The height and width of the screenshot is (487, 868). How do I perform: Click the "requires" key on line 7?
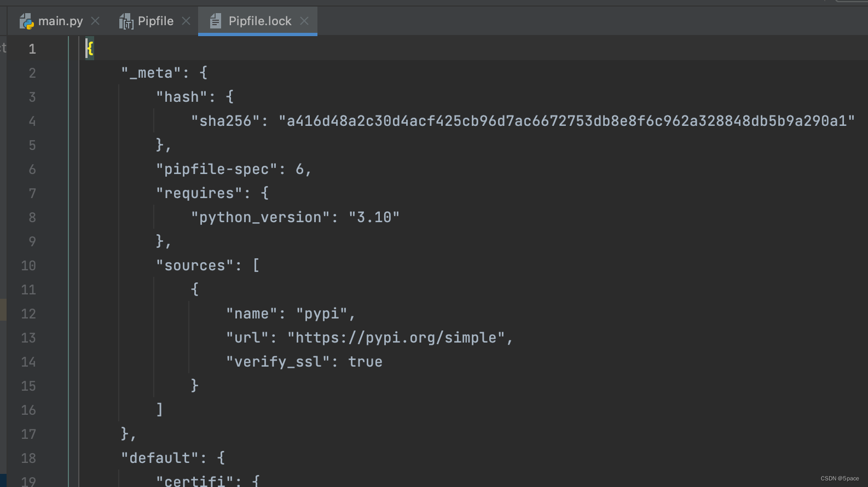click(x=199, y=193)
